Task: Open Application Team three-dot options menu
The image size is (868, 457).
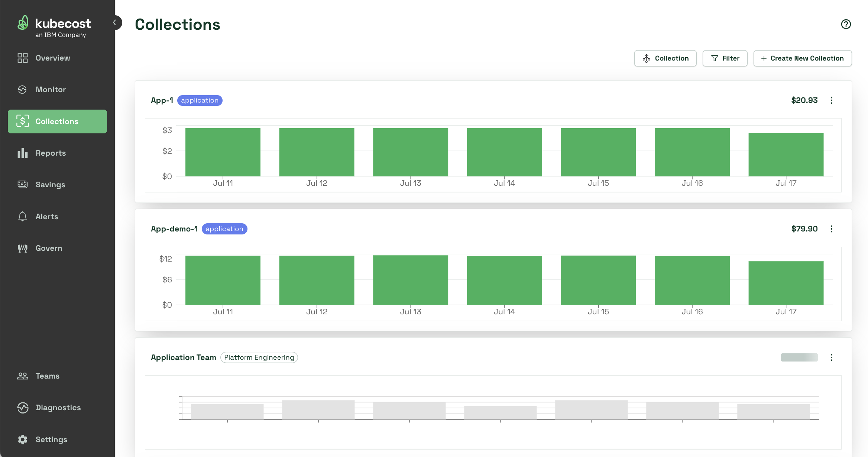Action: [x=832, y=357]
